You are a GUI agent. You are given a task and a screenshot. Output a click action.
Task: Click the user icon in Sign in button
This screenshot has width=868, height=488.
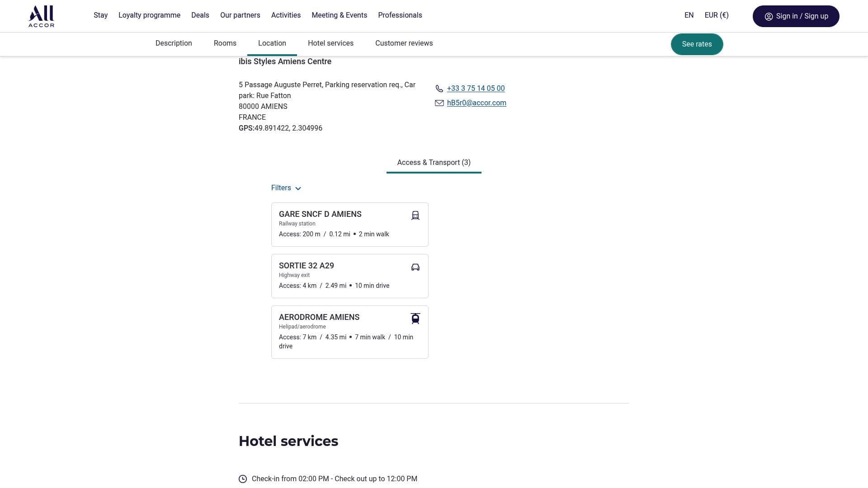coord(769,17)
